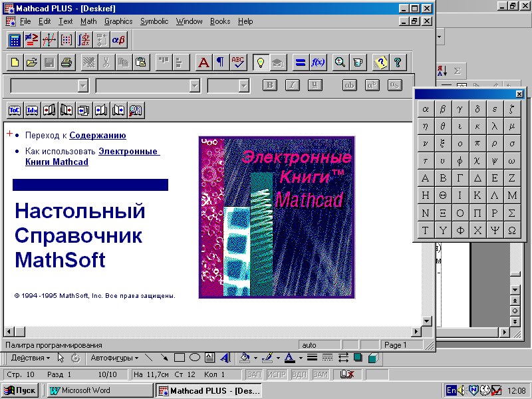This screenshot has width=532, height=399.
Task: Expand the style dropdown list
Action: 83,86
